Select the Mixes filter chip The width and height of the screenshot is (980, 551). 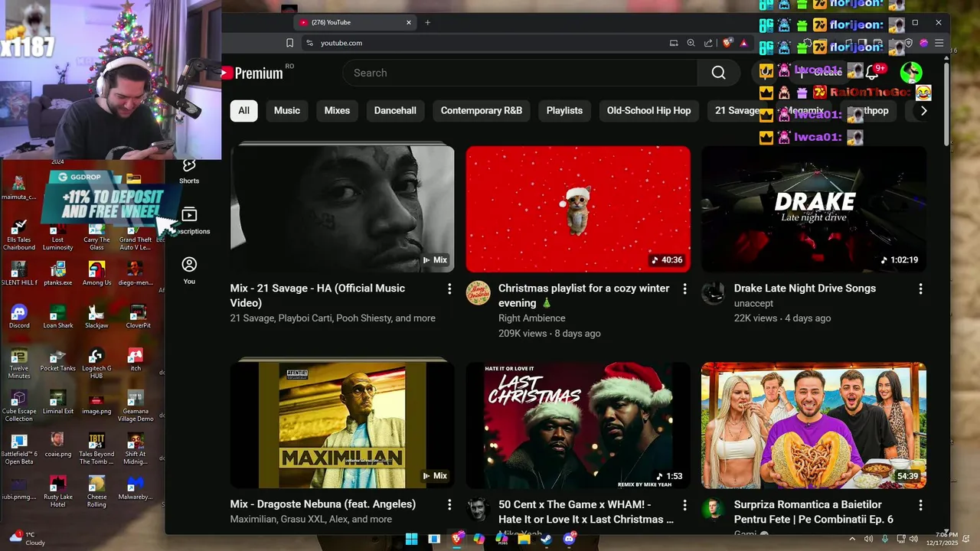(x=337, y=110)
